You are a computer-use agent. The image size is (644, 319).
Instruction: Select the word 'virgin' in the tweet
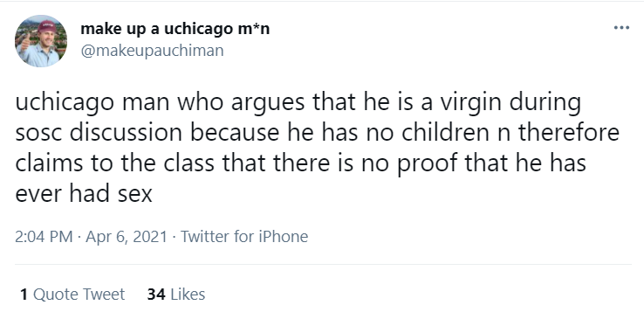472,103
